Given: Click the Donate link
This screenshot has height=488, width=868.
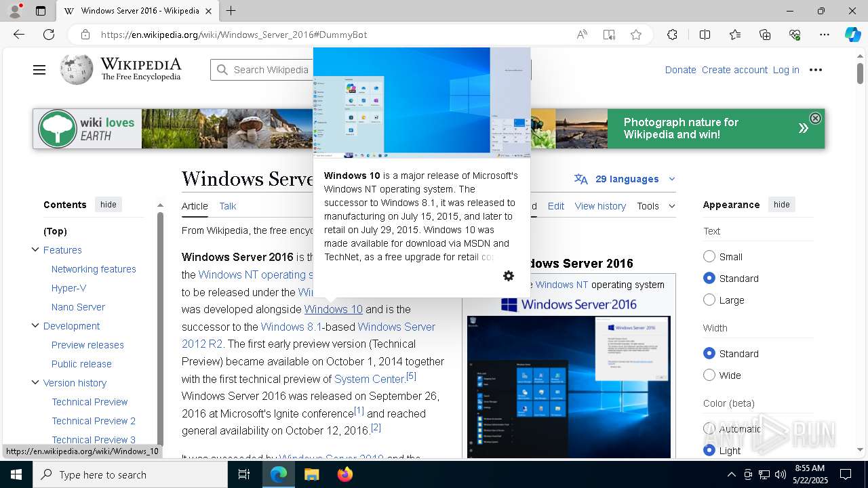Looking at the screenshot, I should pos(680,70).
